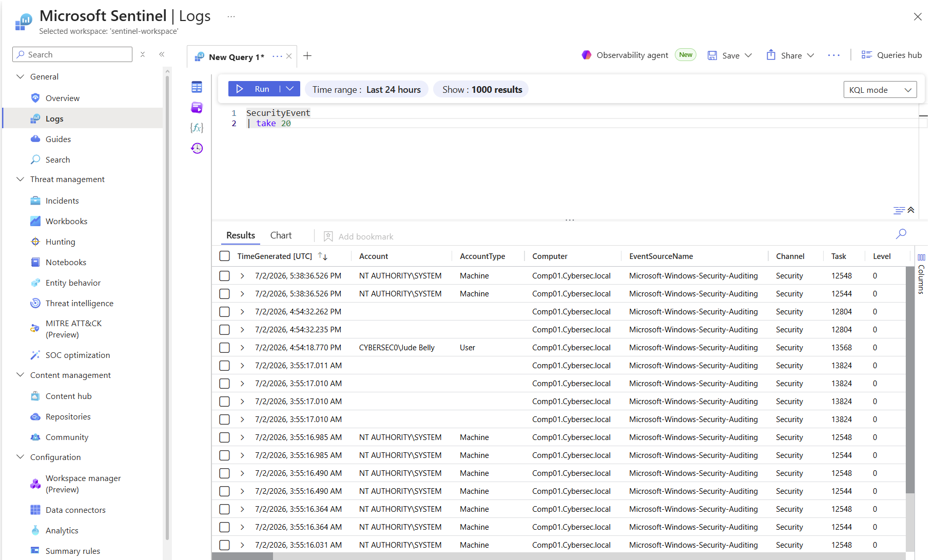Viewport: 934px width, 560px height.
Task: Check the 5:38:36.526 PM Task 12544 row
Action: point(225,294)
